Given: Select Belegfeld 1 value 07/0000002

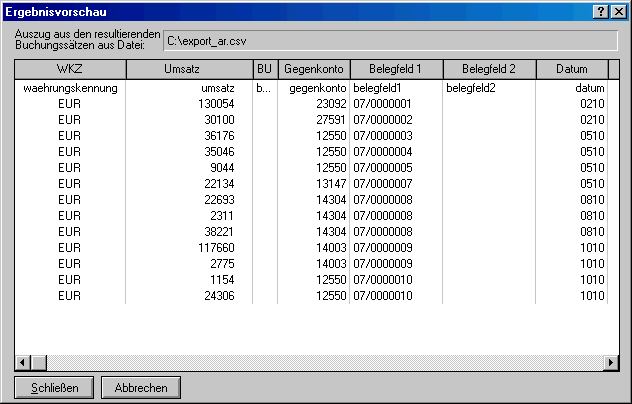Looking at the screenshot, I should pyautogui.click(x=383, y=120).
